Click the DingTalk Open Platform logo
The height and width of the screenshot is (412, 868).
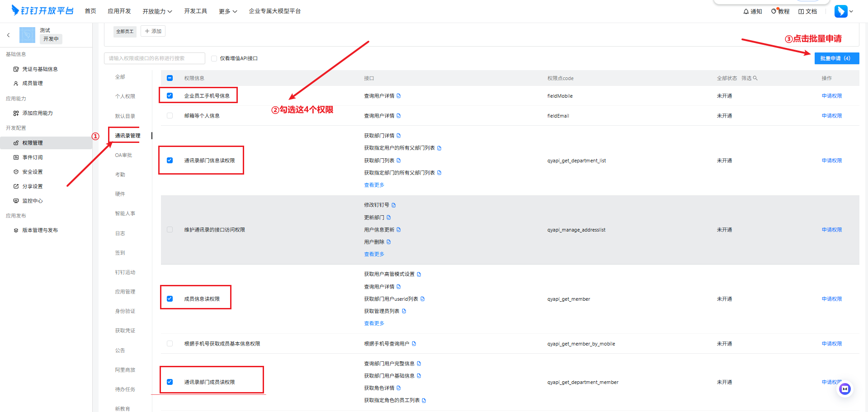42,10
